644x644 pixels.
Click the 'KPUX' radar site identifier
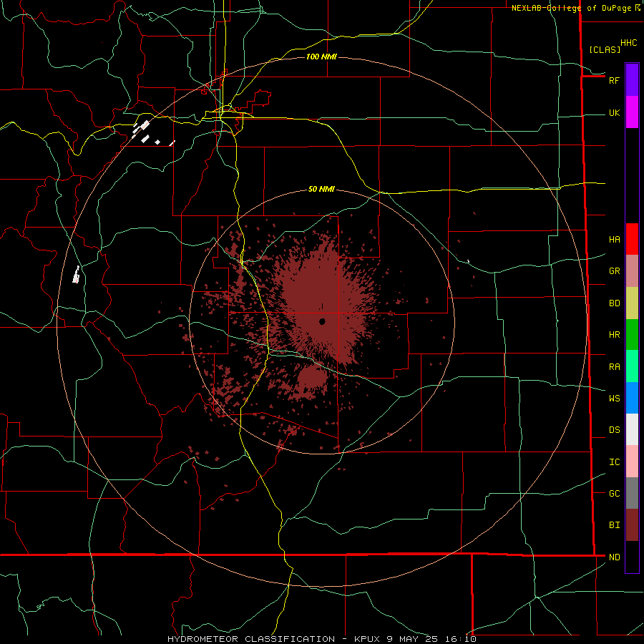click(367, 639)
